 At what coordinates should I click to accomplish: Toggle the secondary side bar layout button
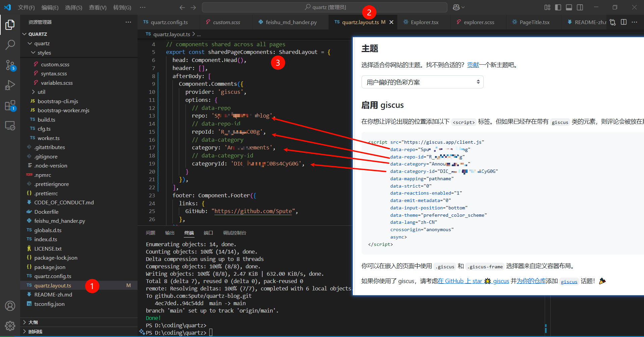pos(580,7)
